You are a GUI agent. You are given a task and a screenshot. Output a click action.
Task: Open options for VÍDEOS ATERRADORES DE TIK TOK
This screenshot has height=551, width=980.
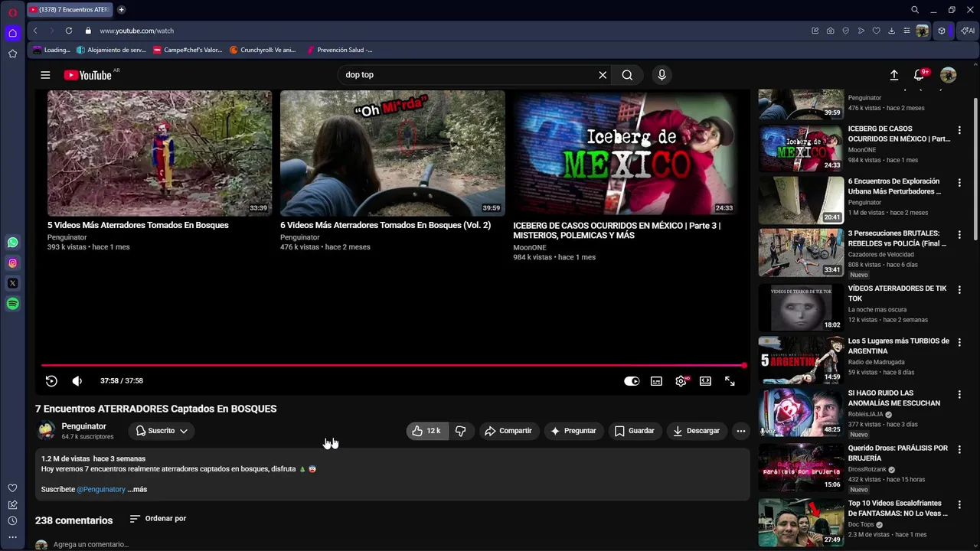pos(959,290)
